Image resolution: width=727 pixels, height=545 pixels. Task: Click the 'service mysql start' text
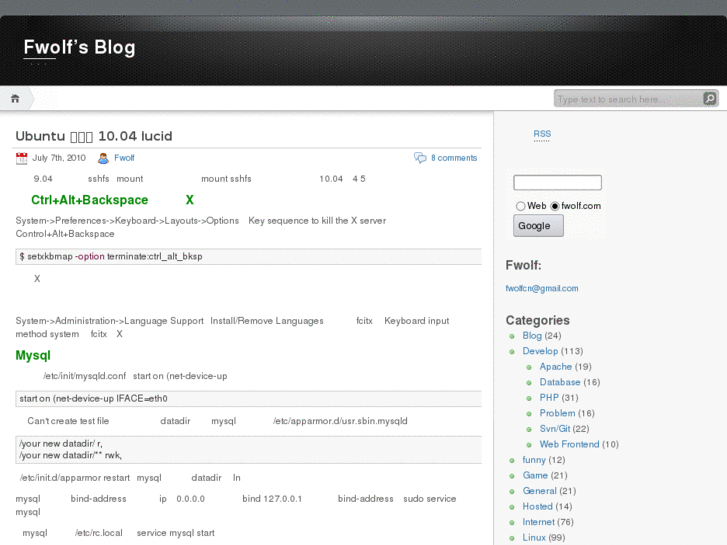(x=175, y=533)
